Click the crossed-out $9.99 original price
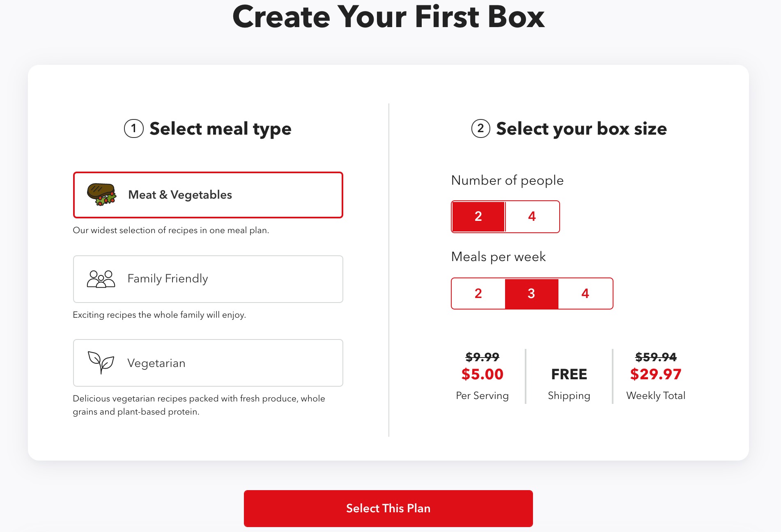This screenshot has width=781, height=532. point(482,357)
